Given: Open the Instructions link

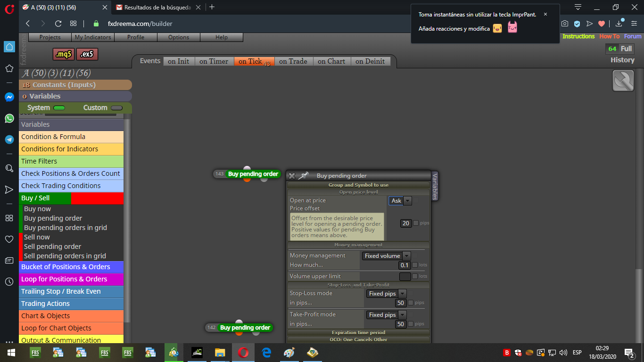Looking at the screenshot, I should [578, 36].
